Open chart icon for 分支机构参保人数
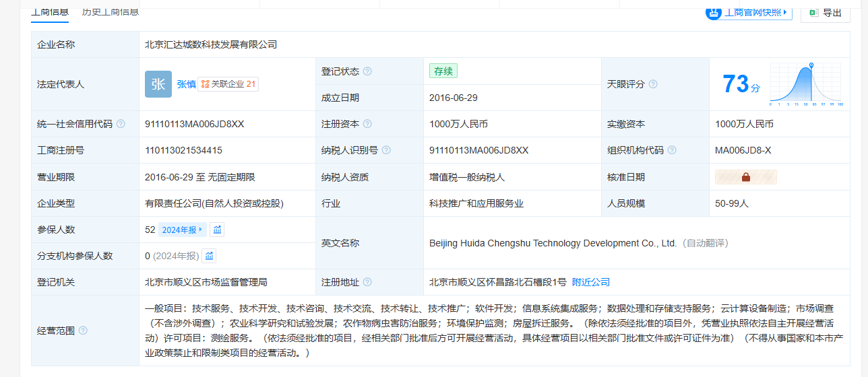The width and height of the screenshot is (868, 377). click(210, 256)
